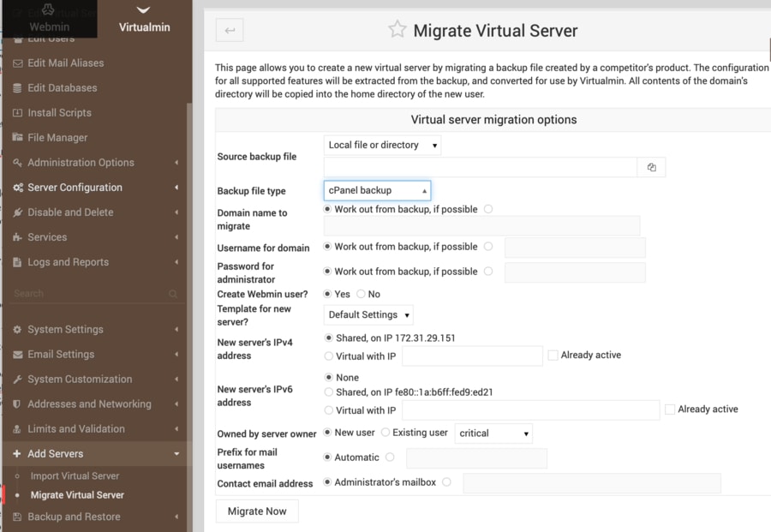This screenshot has height=532, width=771.
Task: Click the Edit Mail Aliases envelope icon
Action: tap(18, 63)
